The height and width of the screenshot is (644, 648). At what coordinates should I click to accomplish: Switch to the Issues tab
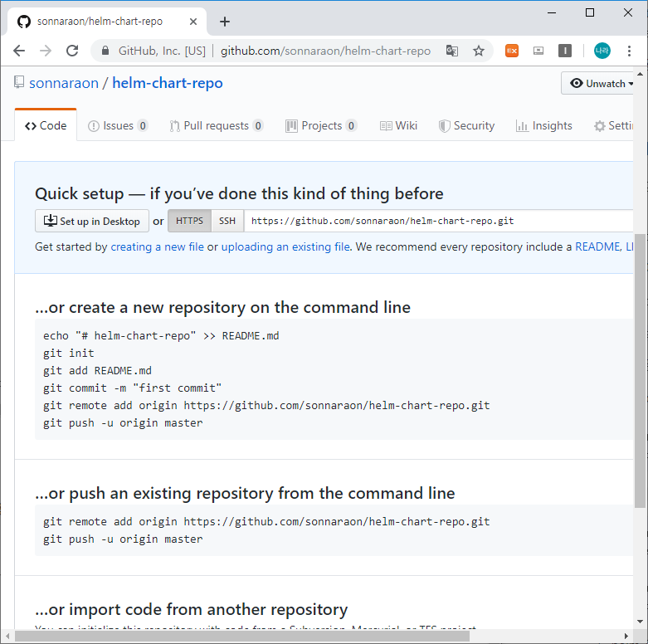click(x=118, y=125)
